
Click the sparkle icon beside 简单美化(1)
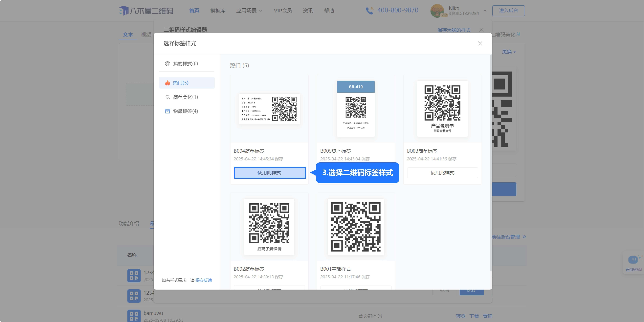(x=167, y=97)
